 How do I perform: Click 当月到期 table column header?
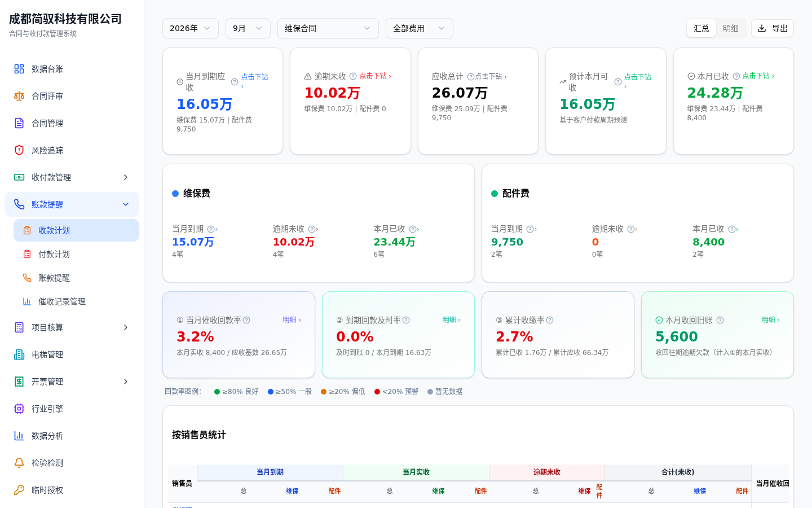(x=270, y=472)
